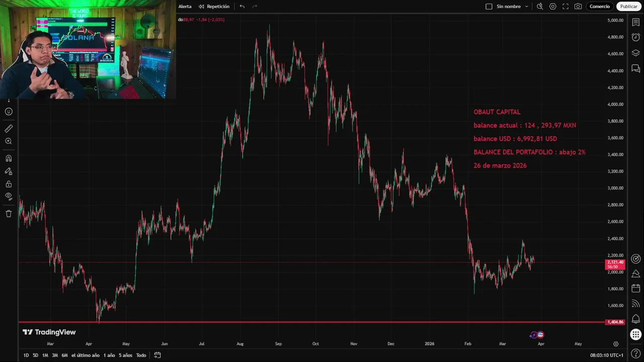The width and height of the screenshot is (644, 362).
Task: Click the undo arrow
Action: 242,7
